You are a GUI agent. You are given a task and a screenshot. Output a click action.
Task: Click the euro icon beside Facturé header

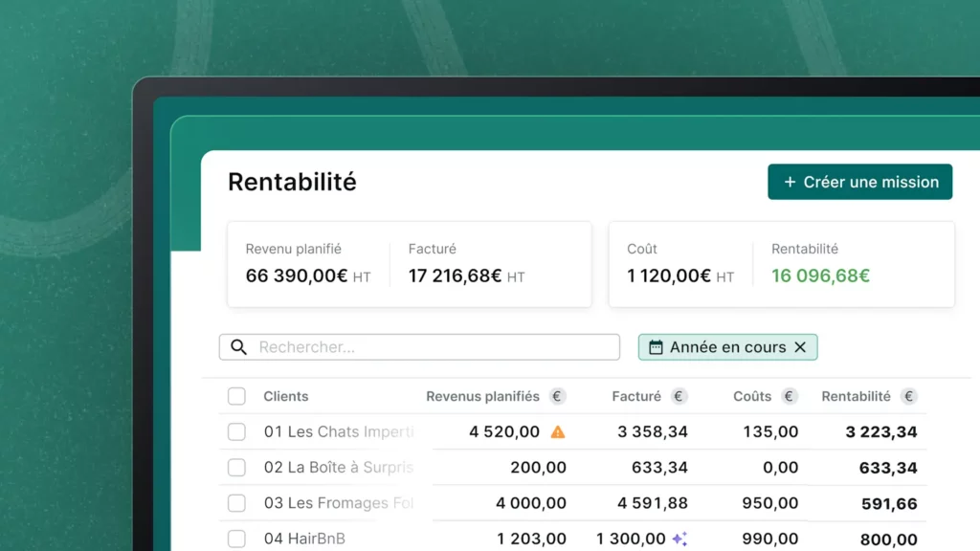pos(679,396)
